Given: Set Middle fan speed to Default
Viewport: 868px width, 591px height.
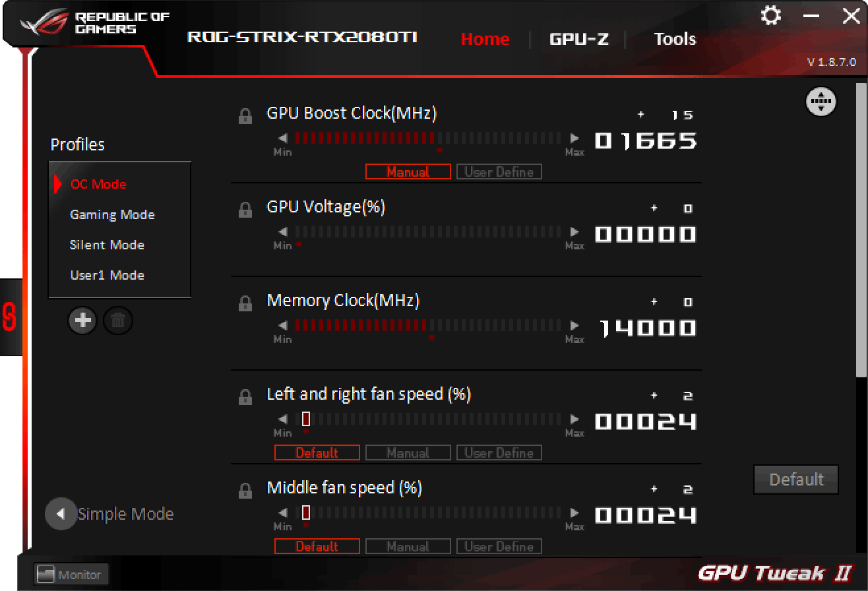Looking at the screenshot, I should pos(317,547).
